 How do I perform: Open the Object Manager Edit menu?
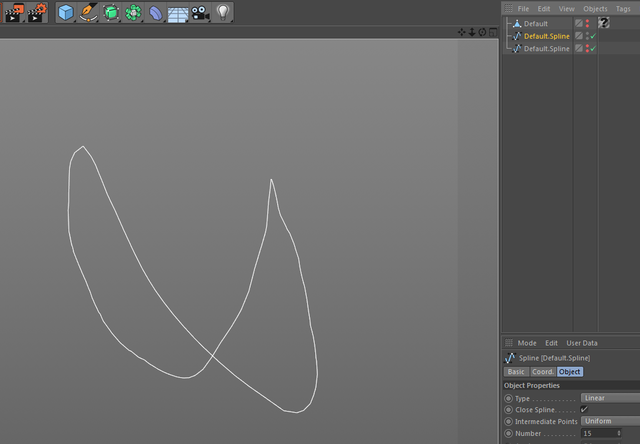tap(544, 9)
